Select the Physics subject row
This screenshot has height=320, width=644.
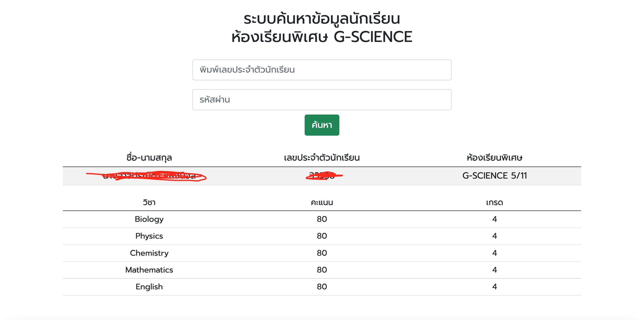click(x=149, y=236)
